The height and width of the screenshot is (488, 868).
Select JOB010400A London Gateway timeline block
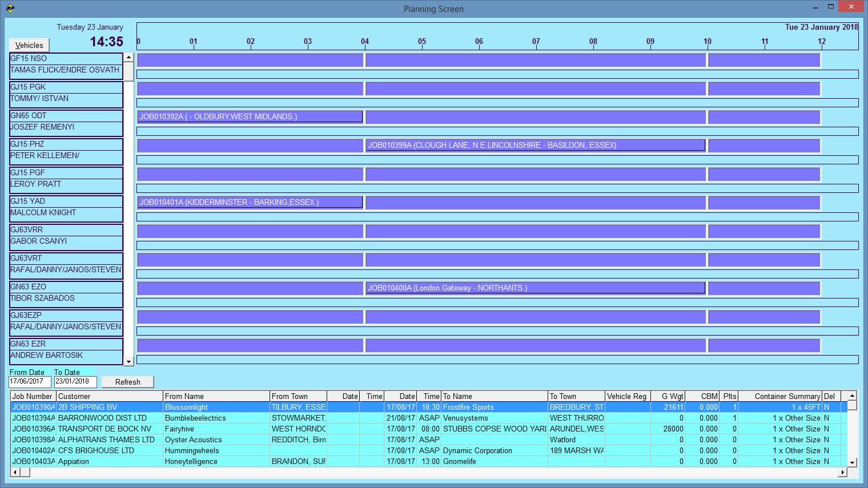535,288
